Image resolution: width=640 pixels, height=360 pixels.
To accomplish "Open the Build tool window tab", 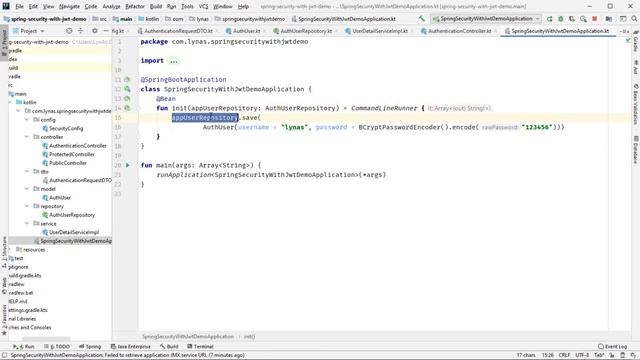I will tap(169, 347).
